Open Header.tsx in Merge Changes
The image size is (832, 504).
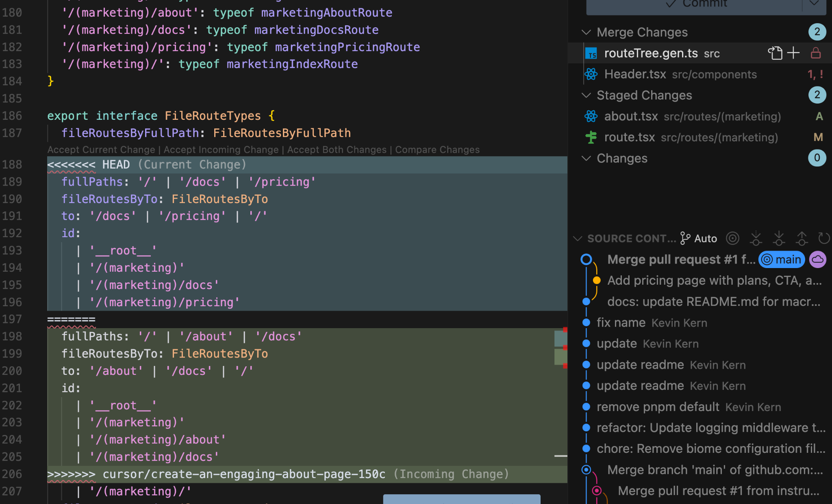click(x=635, y=74)
